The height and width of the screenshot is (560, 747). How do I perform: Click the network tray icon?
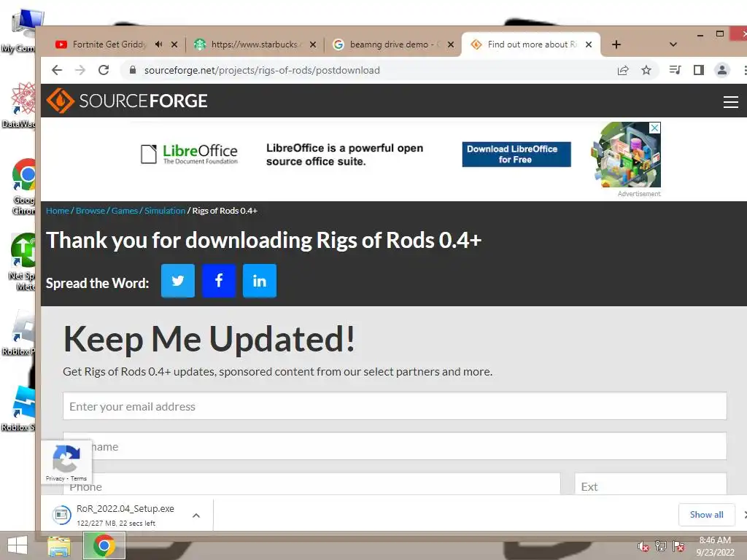click(661, 546)
